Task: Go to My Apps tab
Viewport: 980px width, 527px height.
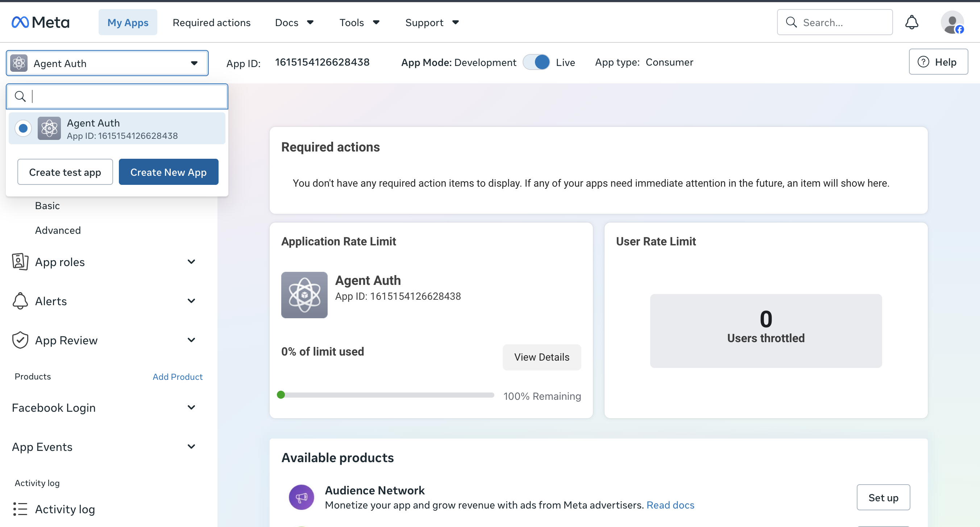Action: pos(128,22)
